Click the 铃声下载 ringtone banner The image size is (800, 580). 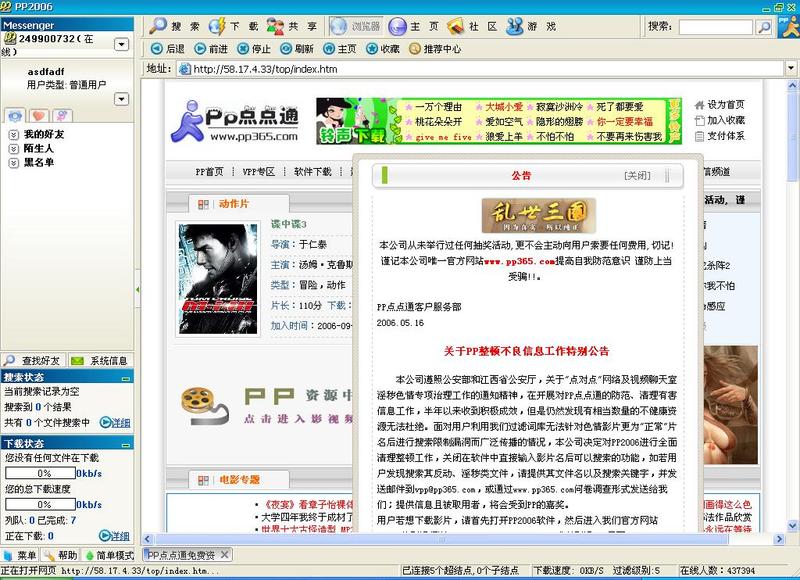click(498, 121)
